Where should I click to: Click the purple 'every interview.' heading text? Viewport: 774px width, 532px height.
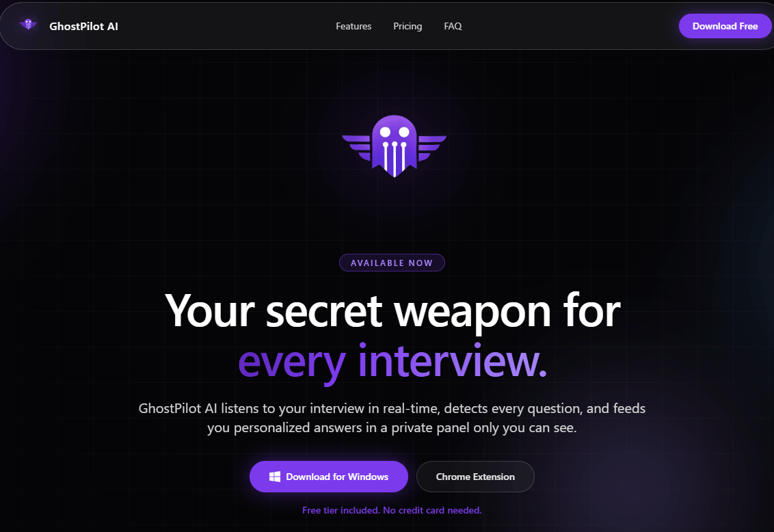tap(392, 362)
